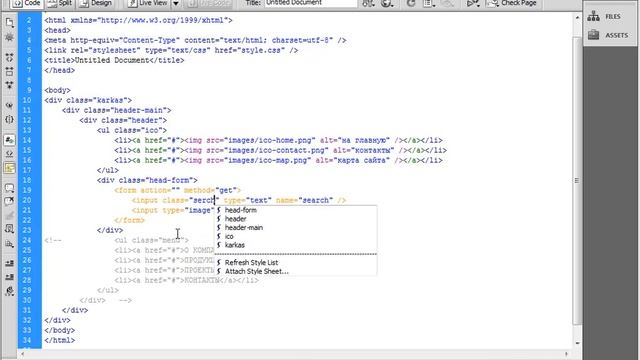Open Visual Aids menu icon
The image size is (640, 360).
(x=448, y=4)
